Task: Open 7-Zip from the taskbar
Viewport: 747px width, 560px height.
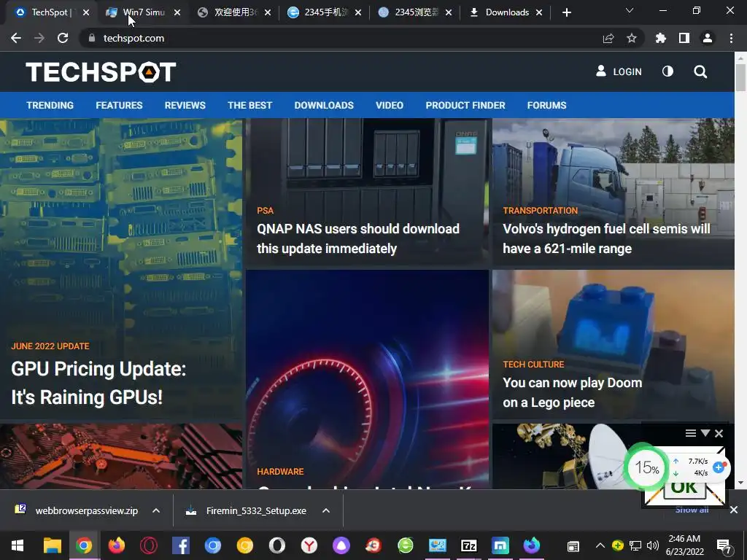Action: pyautogui.click(x=469, y=545)
